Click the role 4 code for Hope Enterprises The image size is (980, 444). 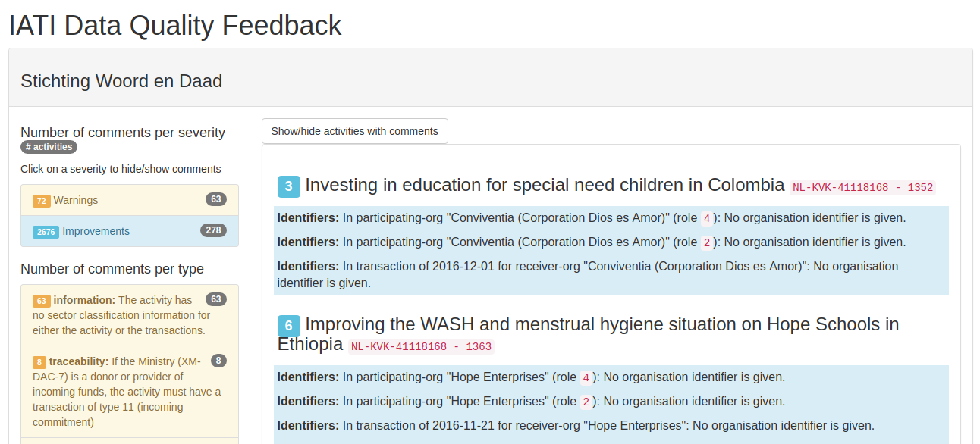click(586, 377)
